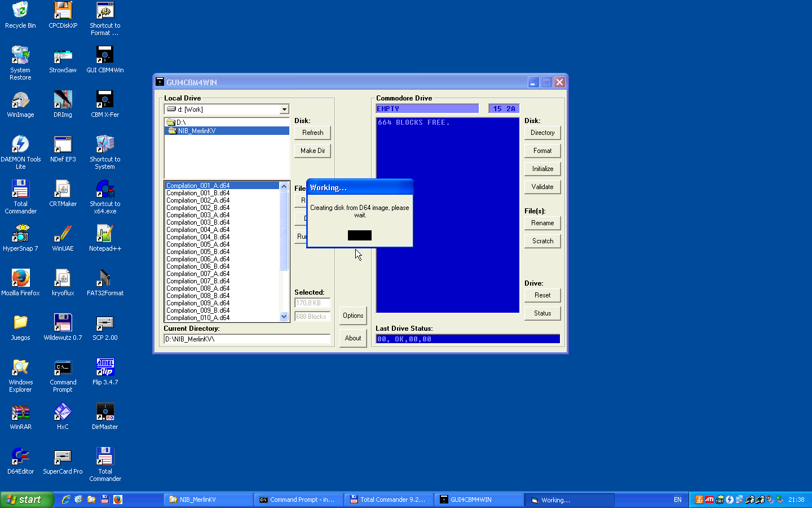
Task: Select the Shortcut to x64.exe icon
Action: [x=105, y=197]
